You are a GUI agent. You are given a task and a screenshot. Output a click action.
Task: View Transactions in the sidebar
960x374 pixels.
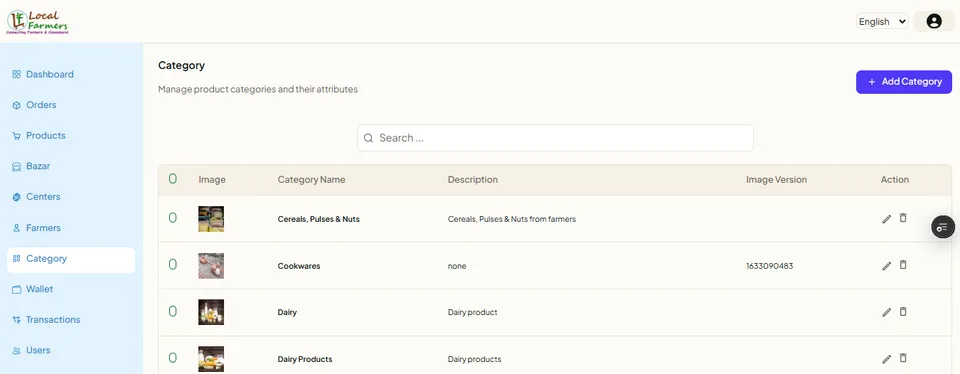pos(53,320)
